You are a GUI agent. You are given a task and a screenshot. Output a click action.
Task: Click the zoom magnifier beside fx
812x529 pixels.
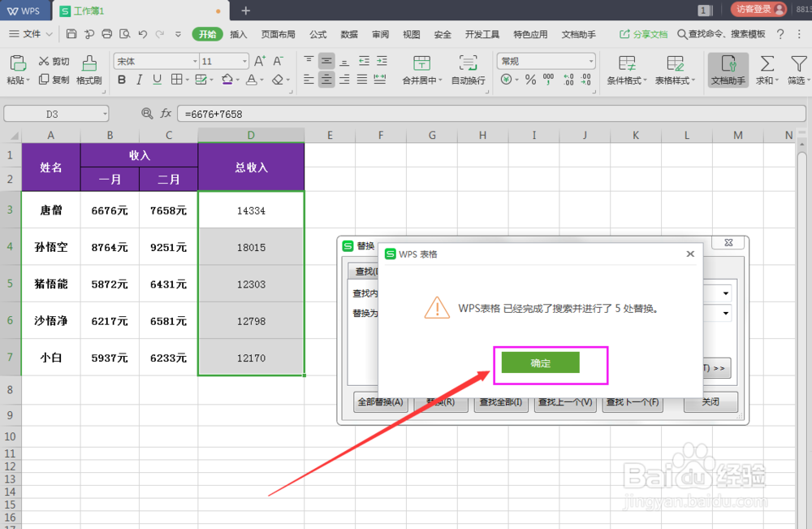tap(147, 114)
